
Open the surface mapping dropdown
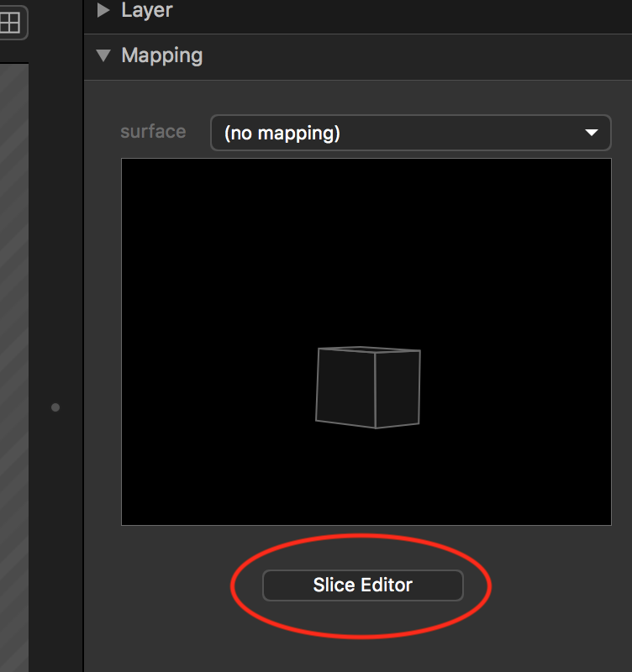coord(409,133)
